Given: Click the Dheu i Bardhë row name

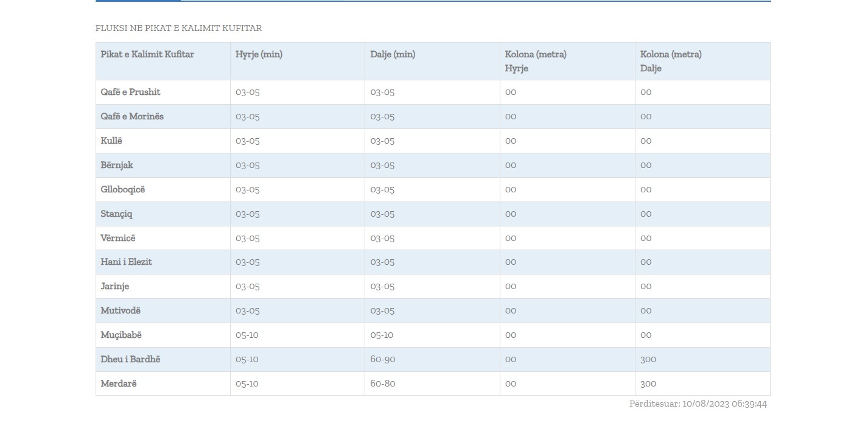Looking at the screenshot, I should (x=131, y=359).
